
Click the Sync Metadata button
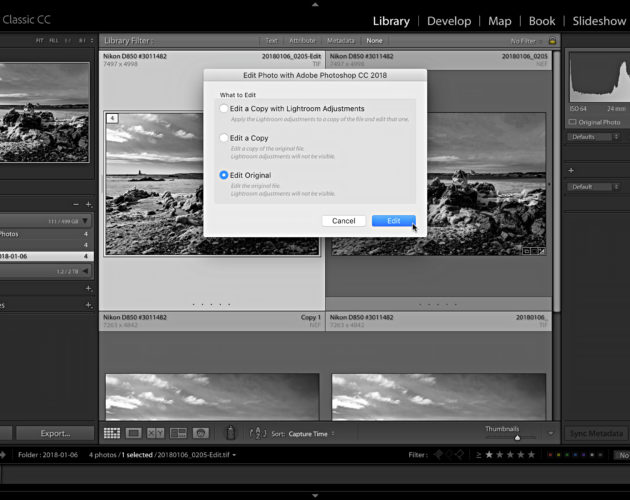coord(596,434)
